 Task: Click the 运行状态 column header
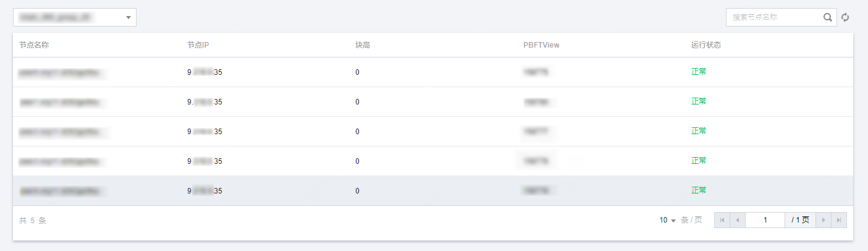click(706, 45)
